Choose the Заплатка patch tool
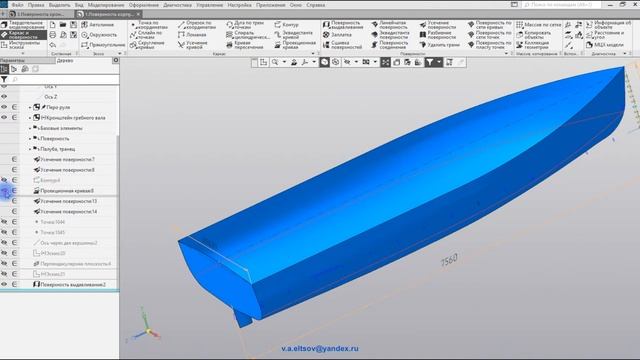Viewport: 640px width, 360px height. pos(337,35)
